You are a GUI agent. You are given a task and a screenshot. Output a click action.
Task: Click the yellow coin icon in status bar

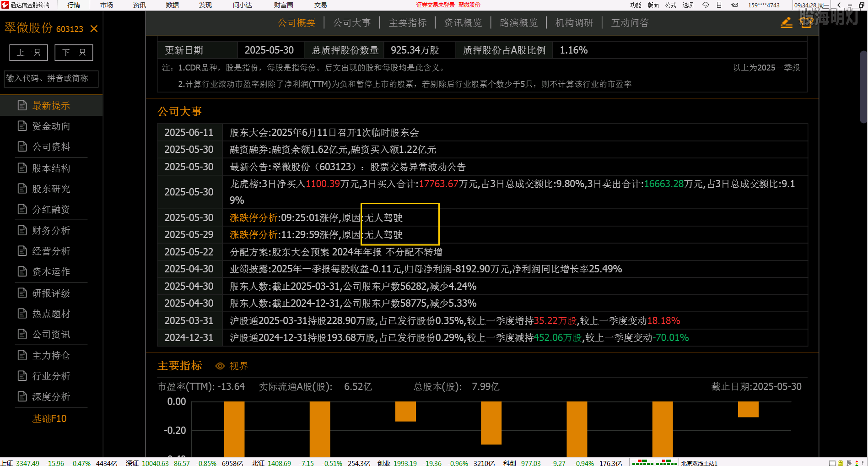(841, 463)
